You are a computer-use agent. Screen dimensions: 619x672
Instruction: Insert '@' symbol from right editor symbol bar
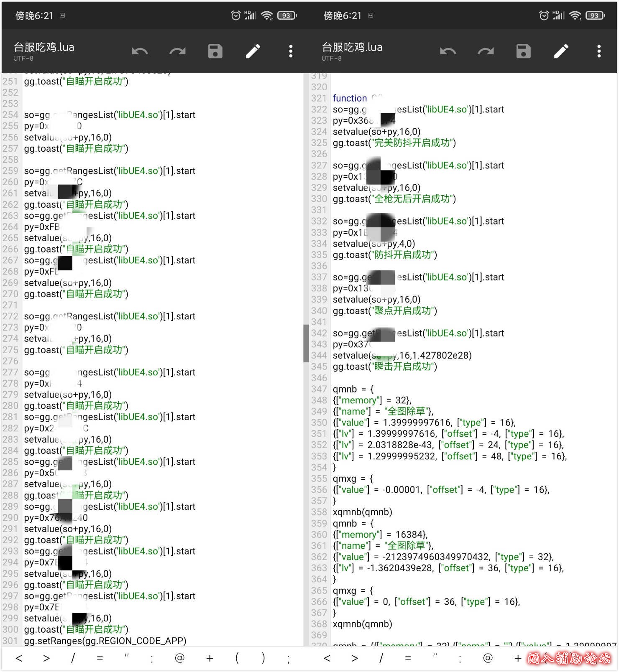(x=488, y=658)
